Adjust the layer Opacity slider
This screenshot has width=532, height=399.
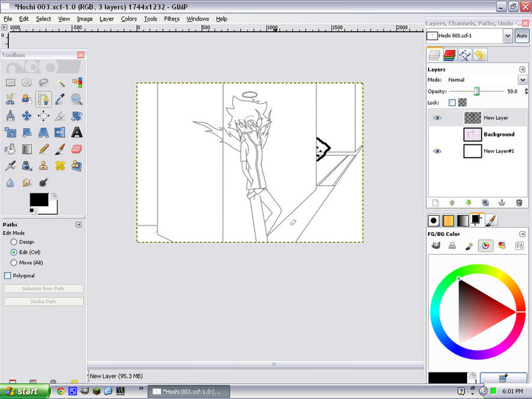coord(476,91)
